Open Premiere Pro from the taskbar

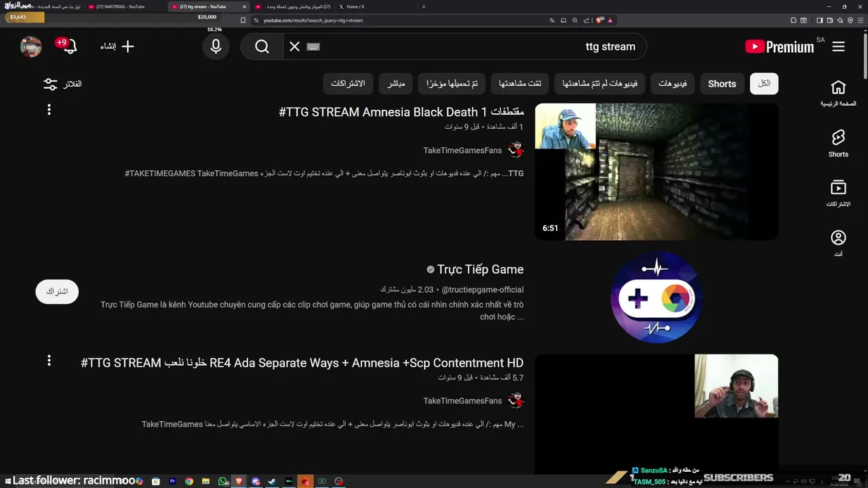172,481
